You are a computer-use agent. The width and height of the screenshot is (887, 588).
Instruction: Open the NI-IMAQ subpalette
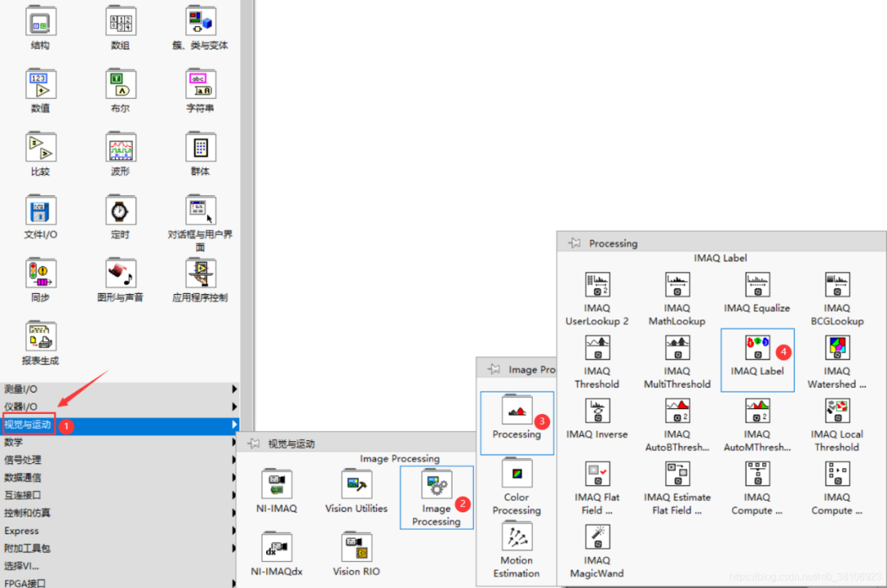[277, 484]
